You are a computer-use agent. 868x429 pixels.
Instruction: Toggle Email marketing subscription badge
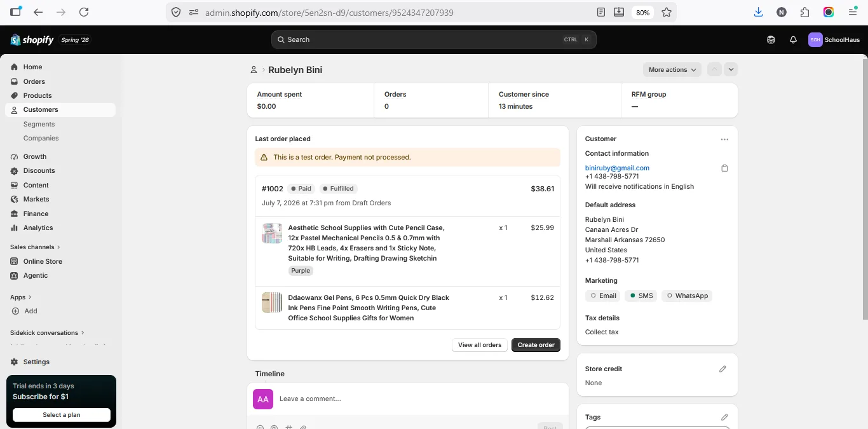[604, 296]
